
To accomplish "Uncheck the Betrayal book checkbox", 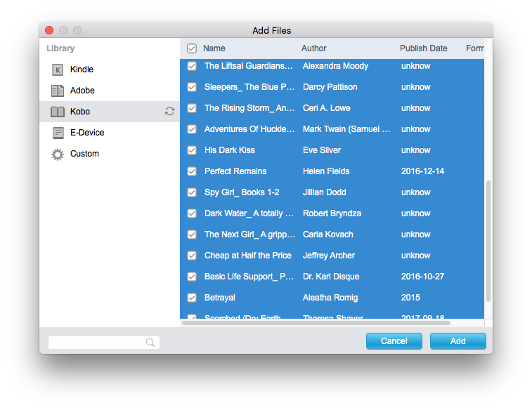I will point(192,298).
